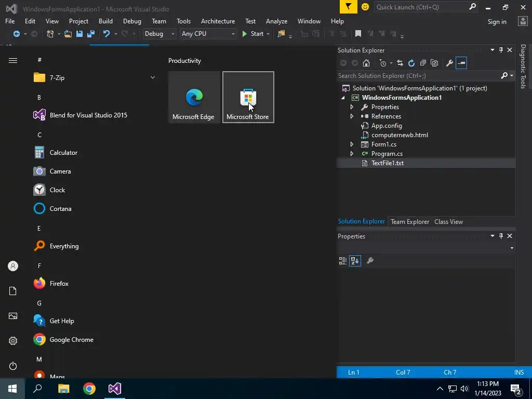Open the Analyze menu
This screenshot has height=399, width=532.
point(276,21)
